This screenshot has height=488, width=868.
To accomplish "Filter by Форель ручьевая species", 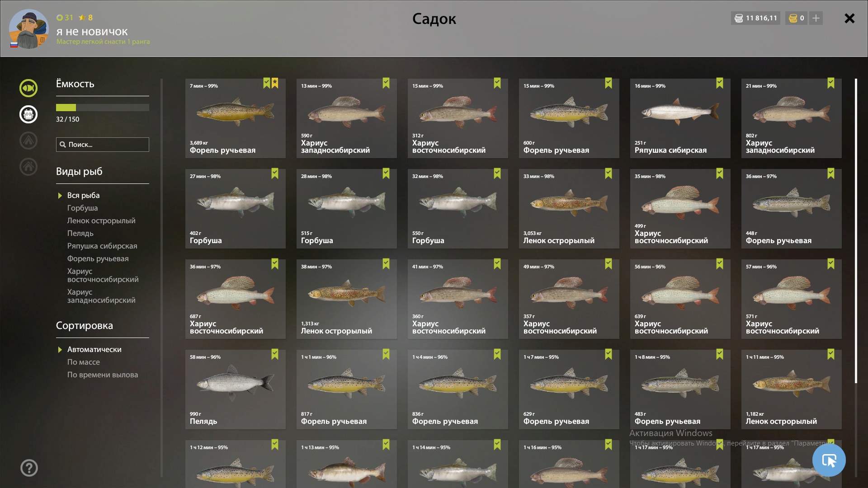I will [x=98, y=258].
